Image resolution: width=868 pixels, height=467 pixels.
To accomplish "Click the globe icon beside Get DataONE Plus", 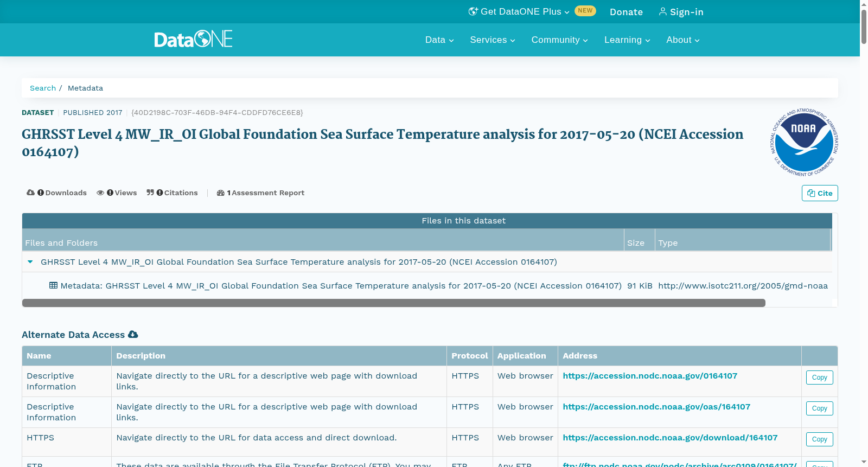I will pos(473,11).
